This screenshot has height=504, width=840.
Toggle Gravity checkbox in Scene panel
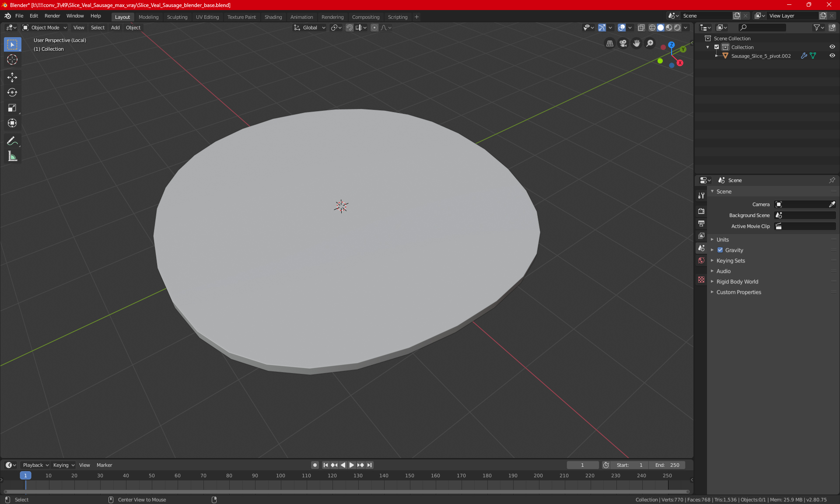(x=720, y=250)
